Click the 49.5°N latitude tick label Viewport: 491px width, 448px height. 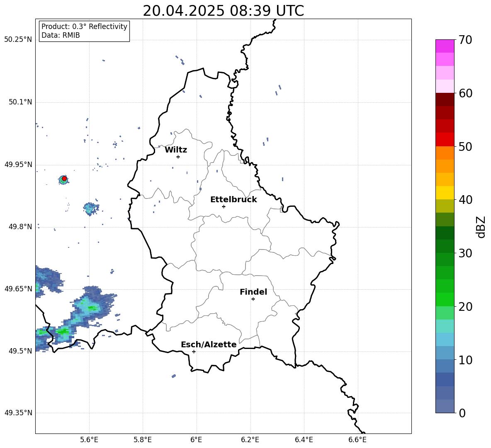tap(20, 351)
